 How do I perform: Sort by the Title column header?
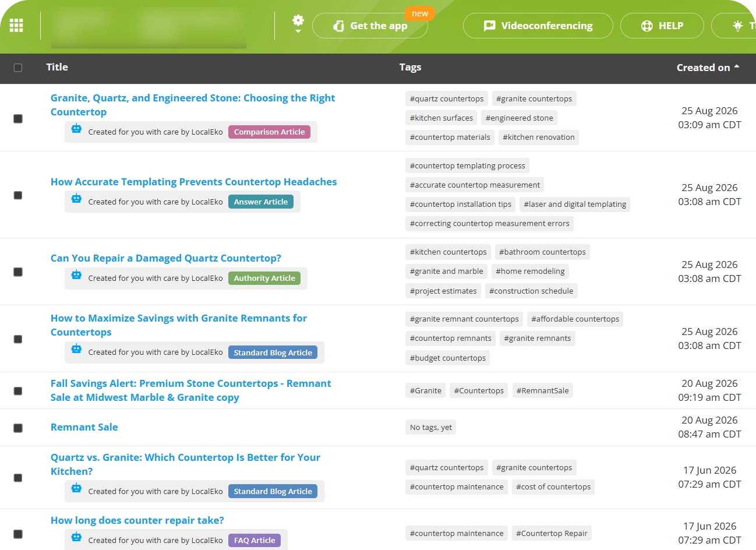pos(57,67)
